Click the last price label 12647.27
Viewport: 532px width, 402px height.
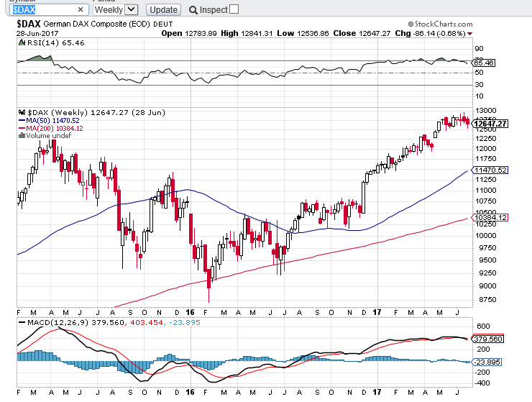[490, 124]
